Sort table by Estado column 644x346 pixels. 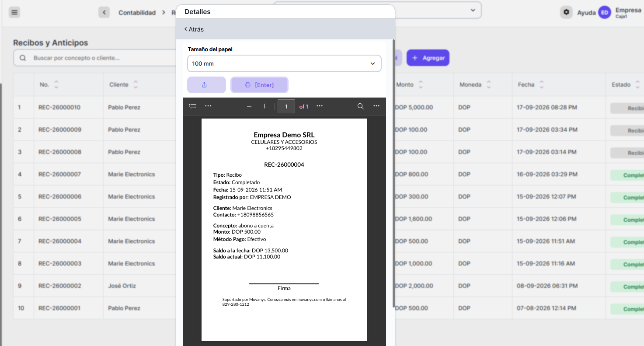point(638,85)
